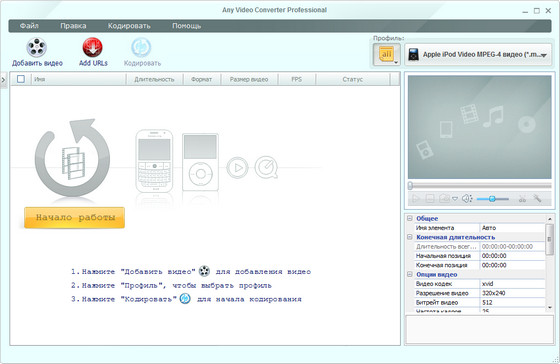Collapse the Опции видео section
560x364 pixels.
tap(410, 274)
